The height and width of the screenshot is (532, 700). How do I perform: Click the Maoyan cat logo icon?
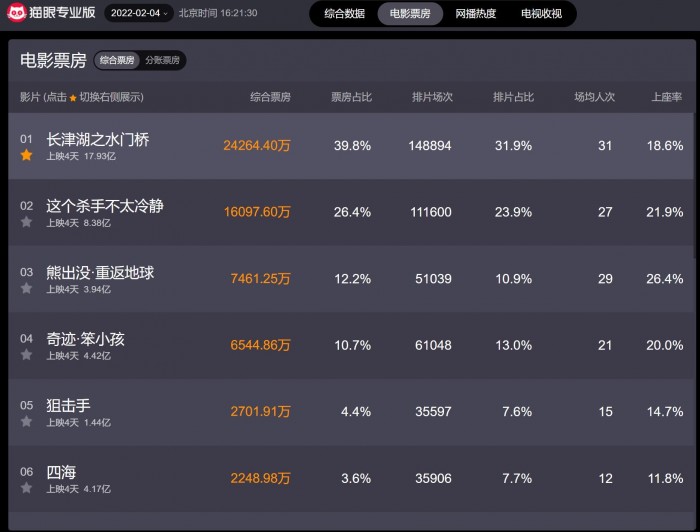click(16, 12)
